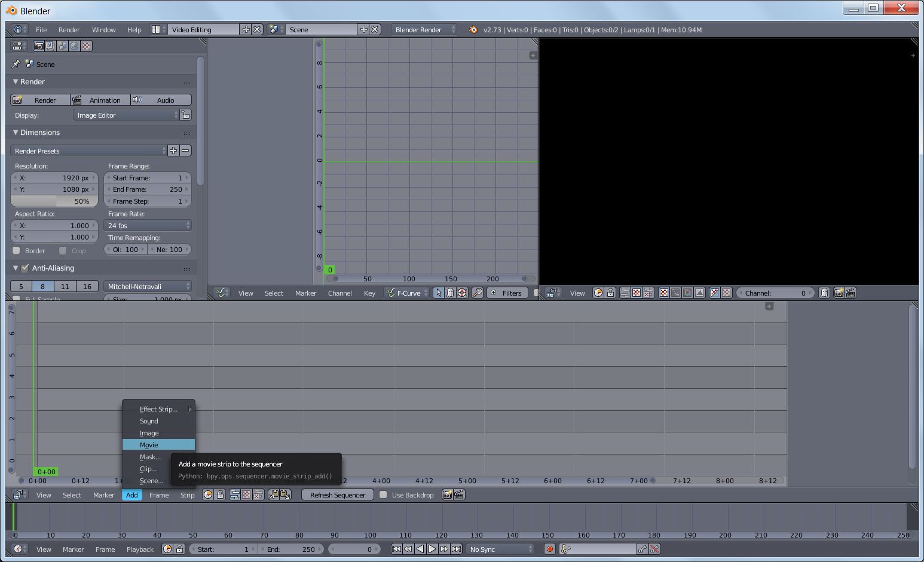Toggle the Anti-Aliasing checkbox
Viewport: 924px width, 562px height.
pyautogui.click(x=25, y=268)
